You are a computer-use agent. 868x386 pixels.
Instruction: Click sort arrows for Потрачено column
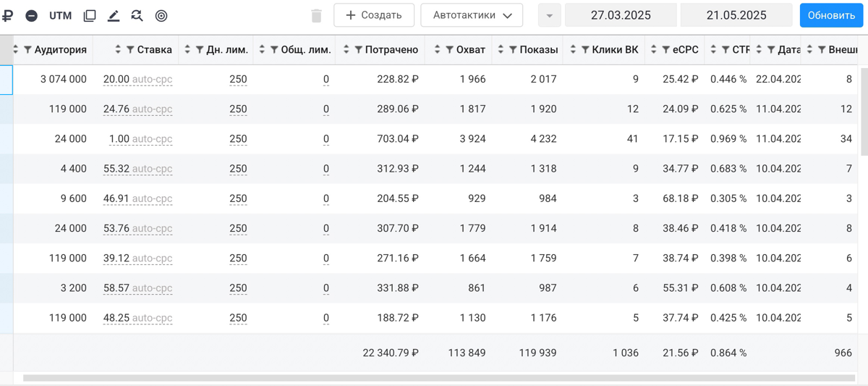coord(346,50)
